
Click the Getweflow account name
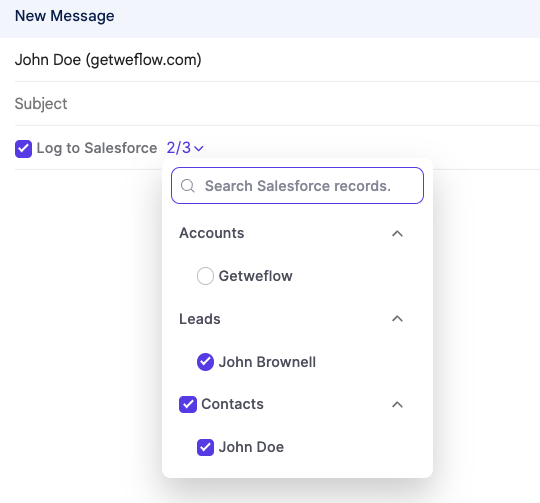(x=256, y=276)
